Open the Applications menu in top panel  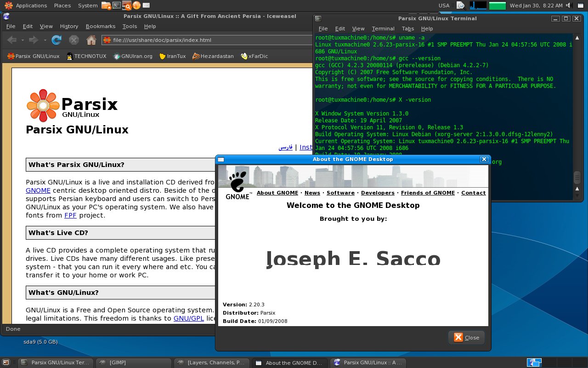coord(31,6)
